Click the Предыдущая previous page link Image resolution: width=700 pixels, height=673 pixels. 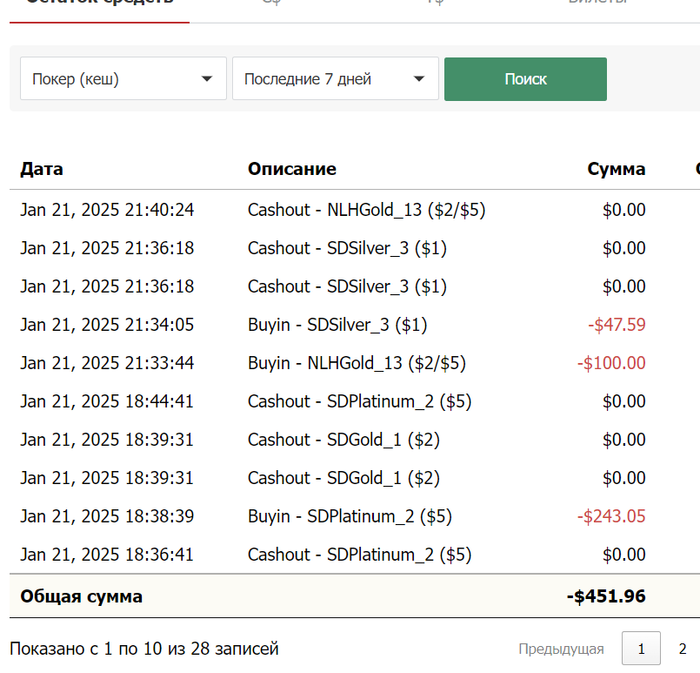[561, 649]
